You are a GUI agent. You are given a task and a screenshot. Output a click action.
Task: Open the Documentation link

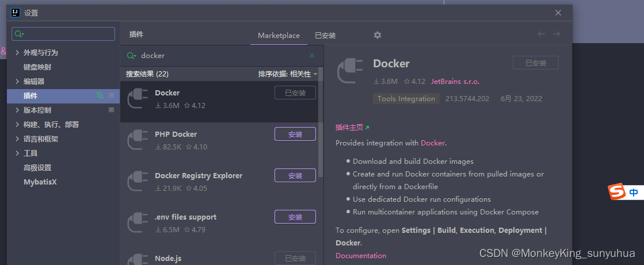[361, 256]
